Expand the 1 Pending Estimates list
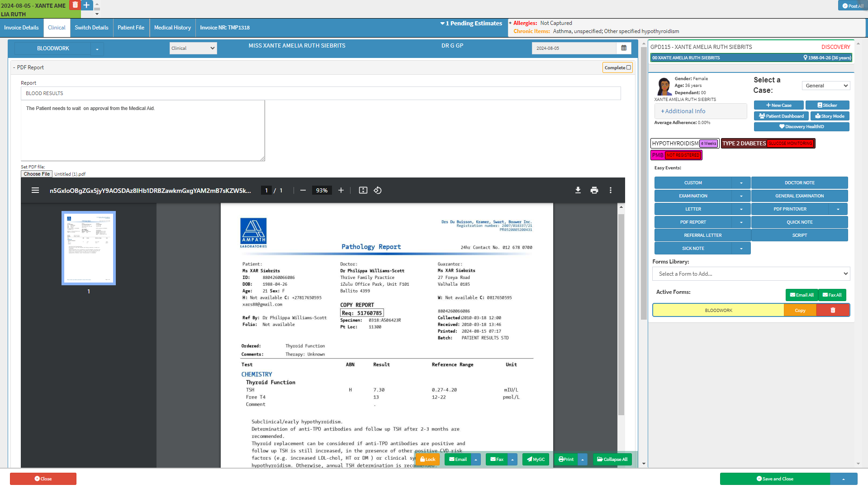The height and width of the screenshot is (489, 868). coord(471,24)
